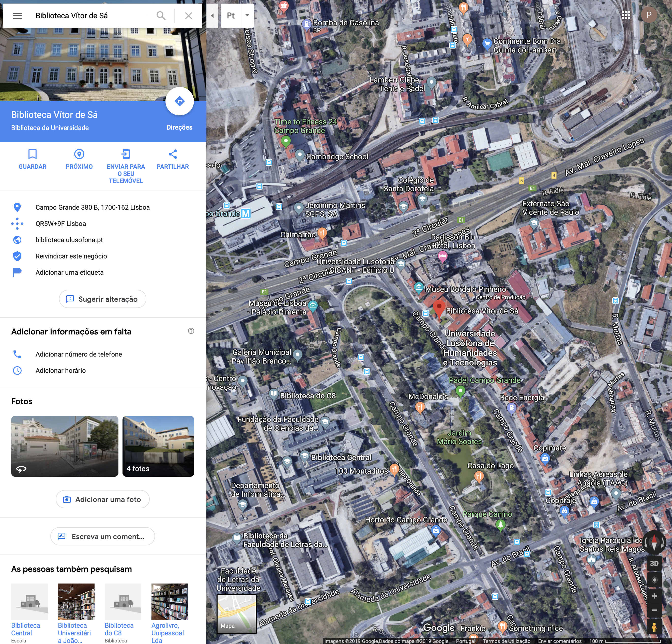Open biblioteca.ulusofona.pt website link
This screenshot has width=672, height=644.
pyautogui.click(x=69, y=240)
